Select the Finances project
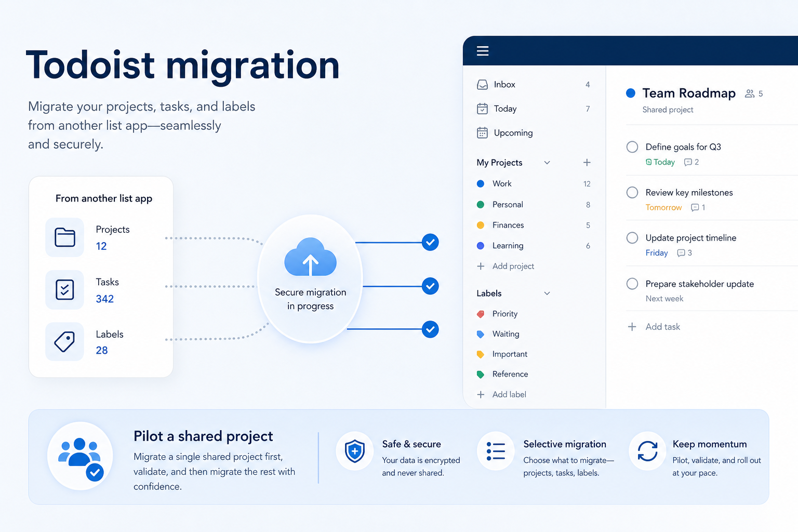This screenshot has height=532, width=798. click(534, 225)
